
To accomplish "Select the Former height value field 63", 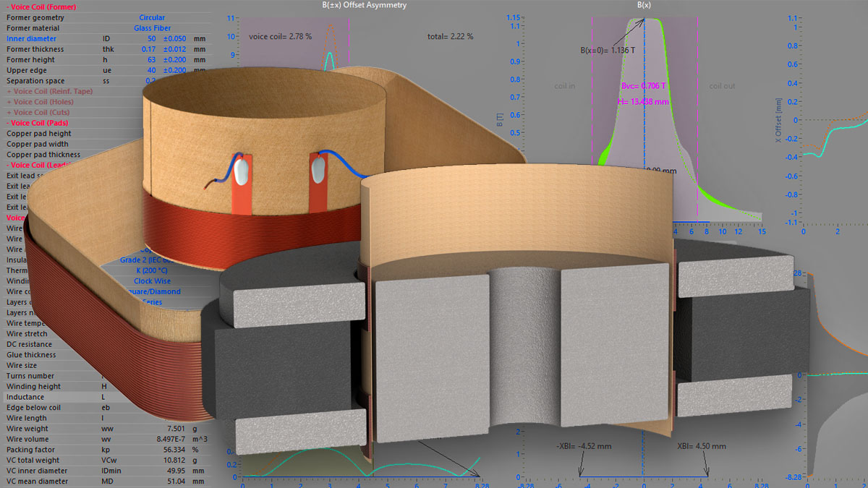I will point(150,60).
